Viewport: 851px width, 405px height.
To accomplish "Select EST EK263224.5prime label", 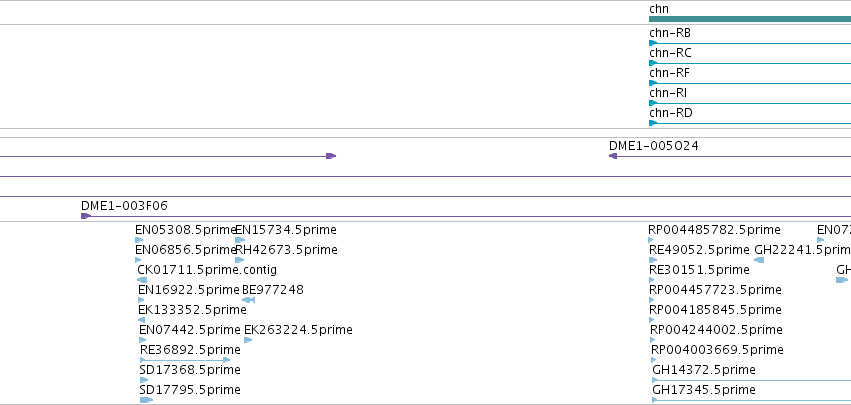I will pos(299,331).
